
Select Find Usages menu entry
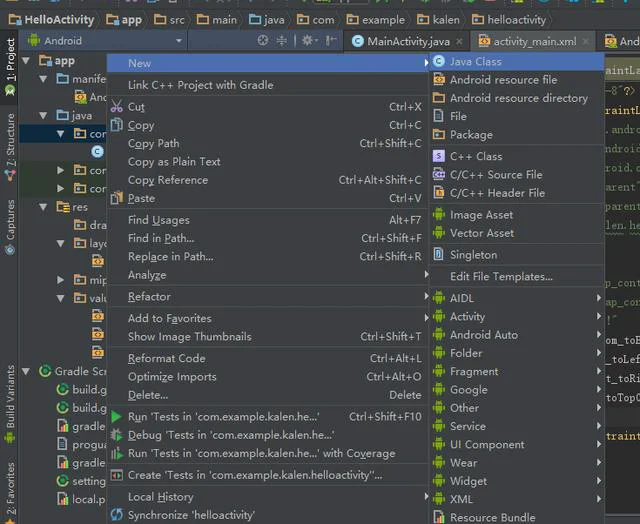point(268,220)
